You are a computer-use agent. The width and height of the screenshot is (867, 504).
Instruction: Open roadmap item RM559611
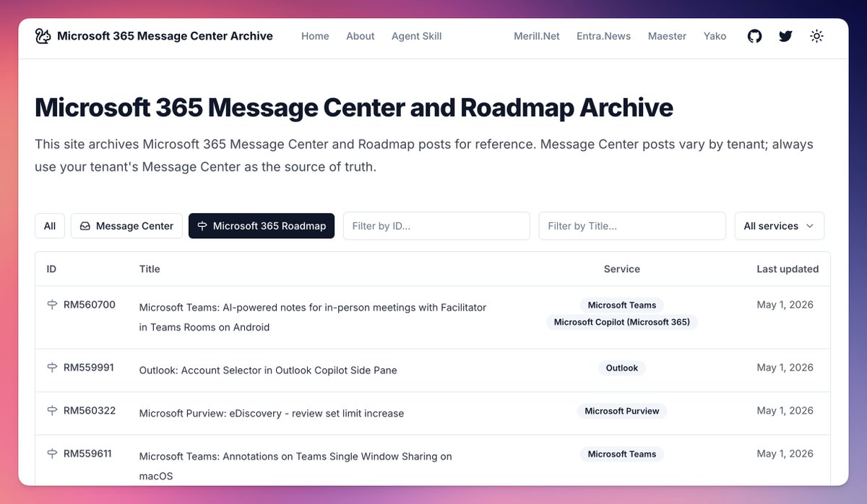click(87, 454)
